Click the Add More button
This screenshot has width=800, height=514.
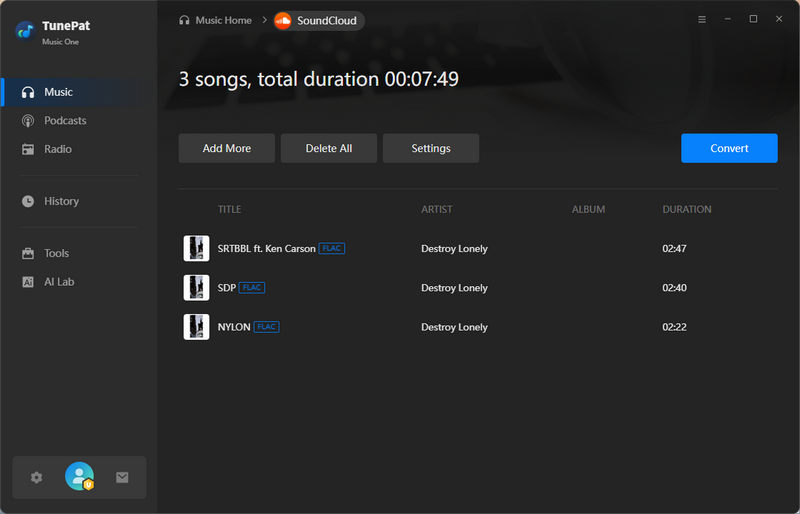(x=226, y=148)
